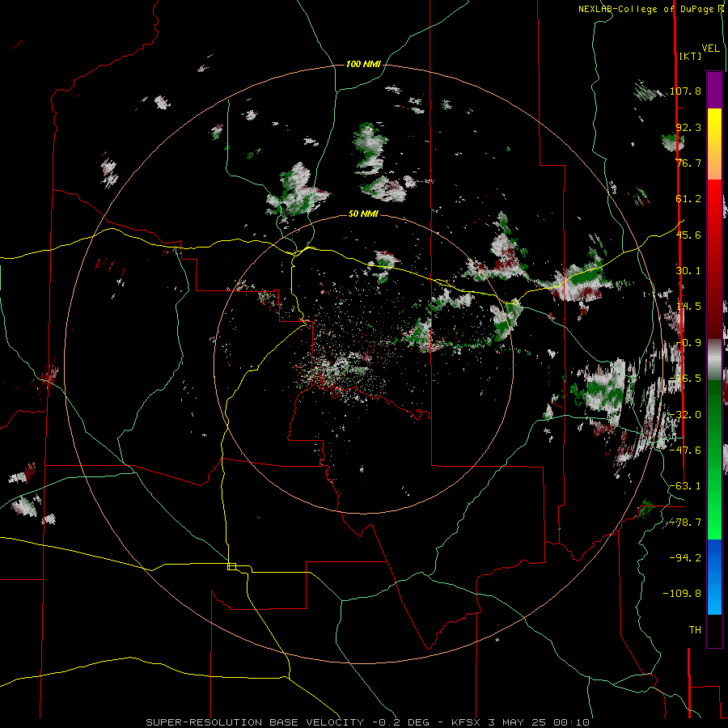Click the gray near-zero color bar segment
Image resolution: width=728 pixels, height=728 pixels.
coord(714,360)
